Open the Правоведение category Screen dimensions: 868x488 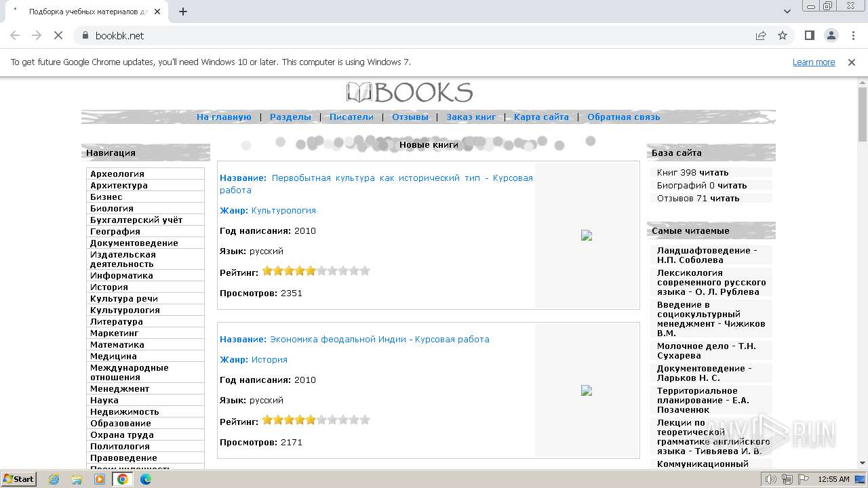pos(123,457)
